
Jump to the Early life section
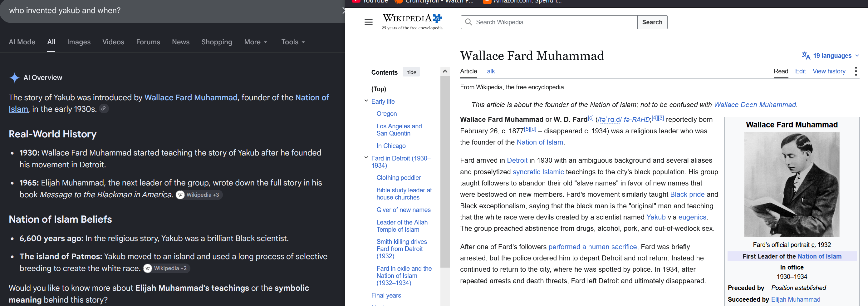tap(383, 101)
